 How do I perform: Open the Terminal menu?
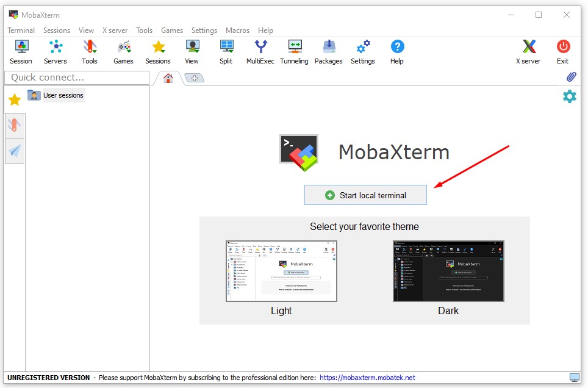click(21, 31)
